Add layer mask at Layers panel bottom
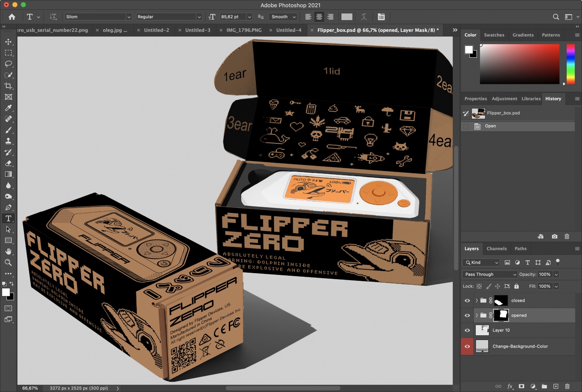582x392 pixels. click(x=522, y=386)
